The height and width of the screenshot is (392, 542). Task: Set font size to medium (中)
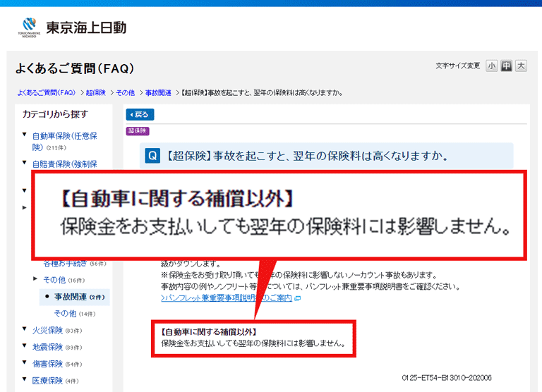pos(506,66)
